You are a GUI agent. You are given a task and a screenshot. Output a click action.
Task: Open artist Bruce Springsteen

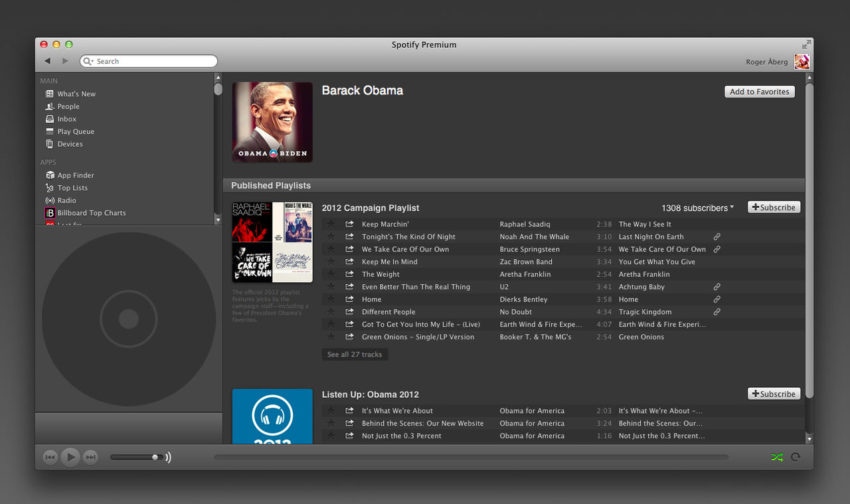tap(530, 249)
